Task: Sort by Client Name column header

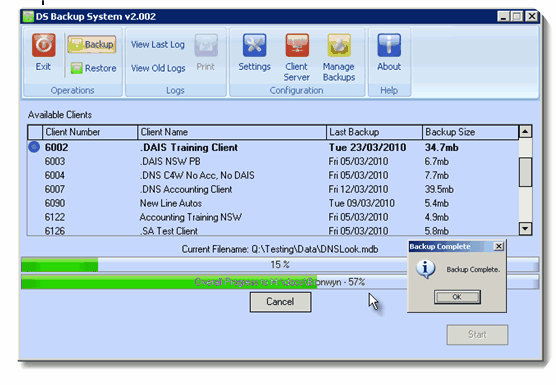Action: [232, 132]
